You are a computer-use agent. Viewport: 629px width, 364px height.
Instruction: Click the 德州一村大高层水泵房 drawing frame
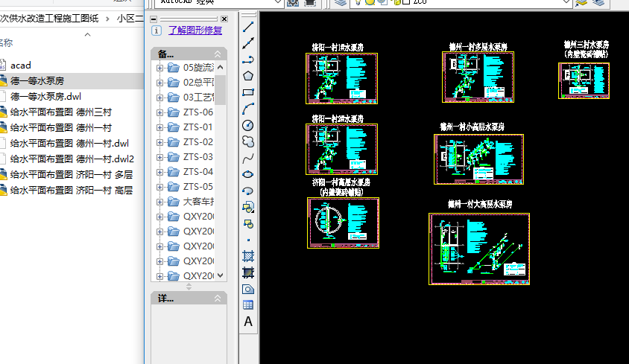(479, 249)
